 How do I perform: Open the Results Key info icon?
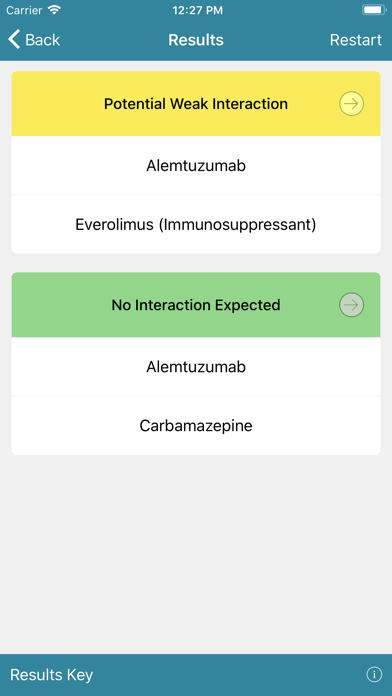pos(374,675)
